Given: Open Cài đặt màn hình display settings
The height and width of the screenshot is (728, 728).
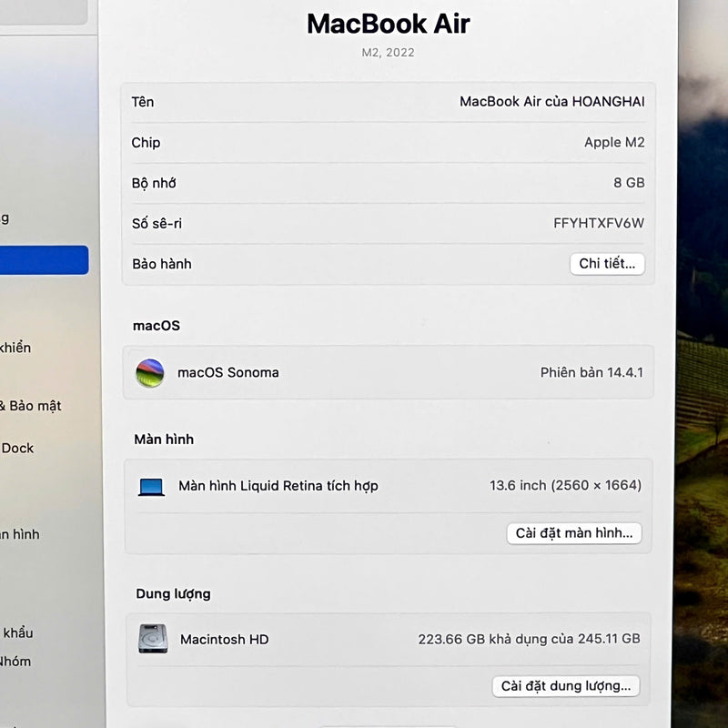Looking at the screenshot, I should pyautogui.click(x=573, y=533).
